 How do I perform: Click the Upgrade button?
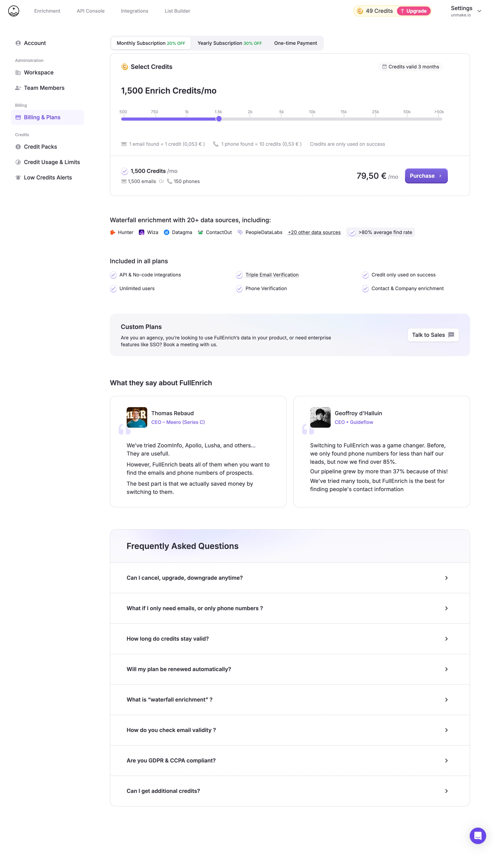pos(413,11)
